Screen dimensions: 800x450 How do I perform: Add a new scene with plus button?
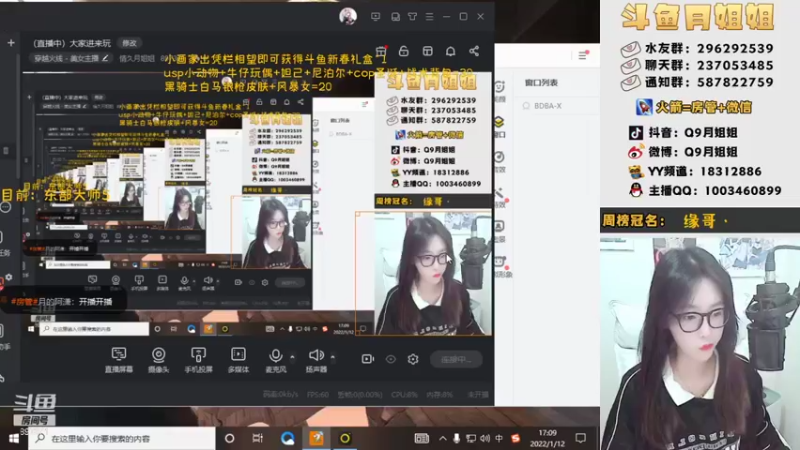point(11,43)
